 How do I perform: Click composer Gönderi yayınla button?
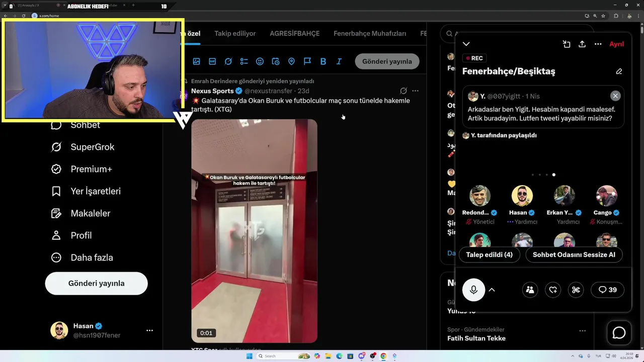(387, 61)
